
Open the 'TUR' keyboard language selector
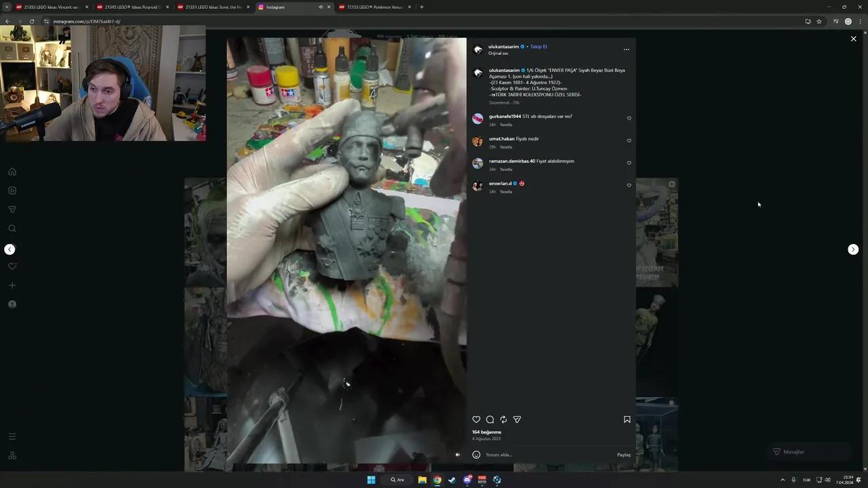tap(807, 480)
